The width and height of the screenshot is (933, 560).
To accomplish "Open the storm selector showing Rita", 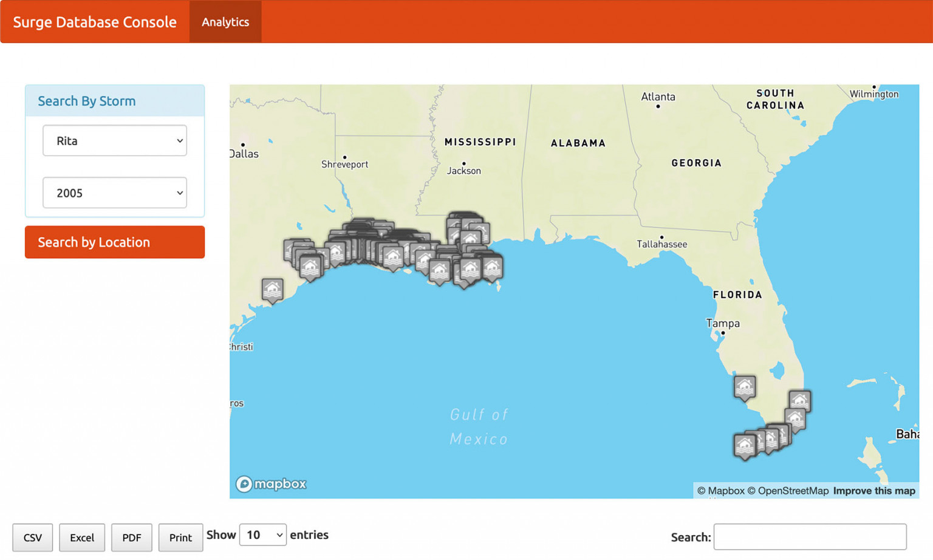I will click(x=114, y=140).
